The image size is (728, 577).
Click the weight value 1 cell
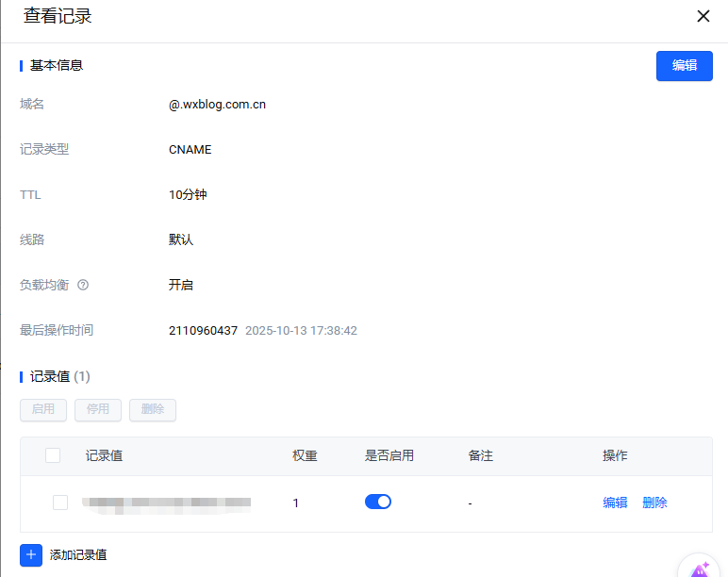tap(296, 503)
